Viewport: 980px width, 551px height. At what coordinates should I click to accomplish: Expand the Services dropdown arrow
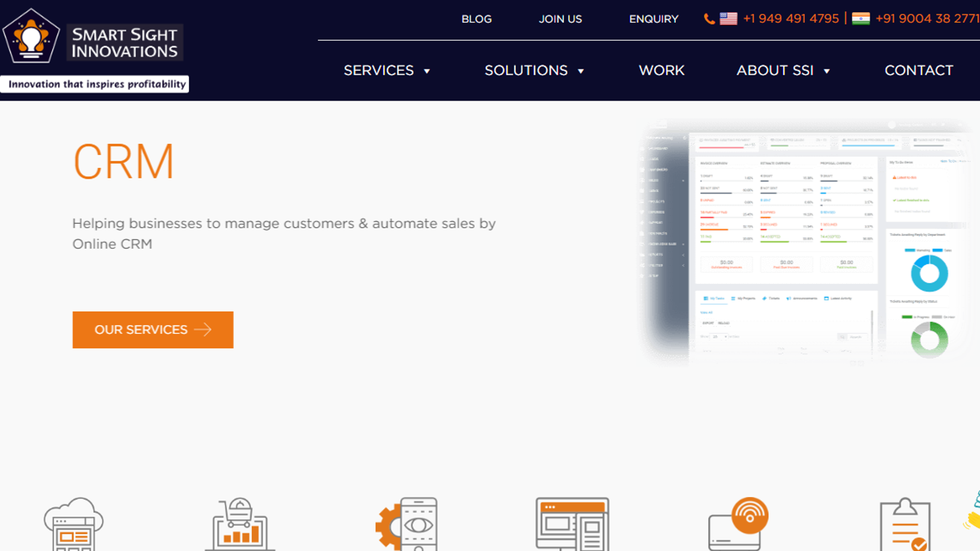pos(427,71)
